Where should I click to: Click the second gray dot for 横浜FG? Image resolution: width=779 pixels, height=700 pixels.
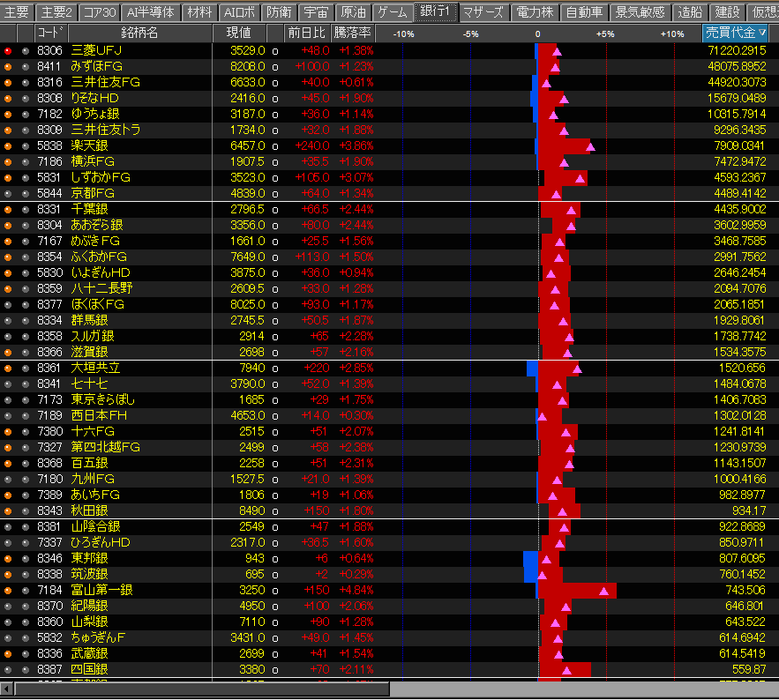point(26,162)
